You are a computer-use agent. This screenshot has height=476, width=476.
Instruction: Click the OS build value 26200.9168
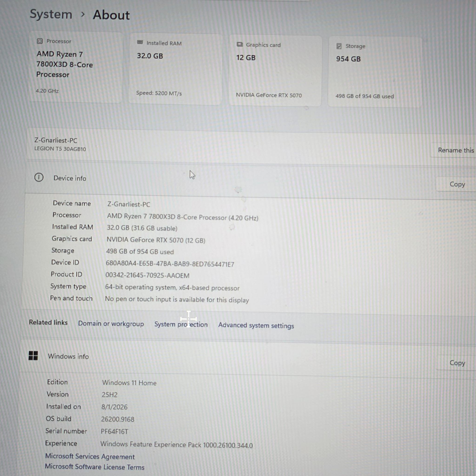tap(118, 419)
